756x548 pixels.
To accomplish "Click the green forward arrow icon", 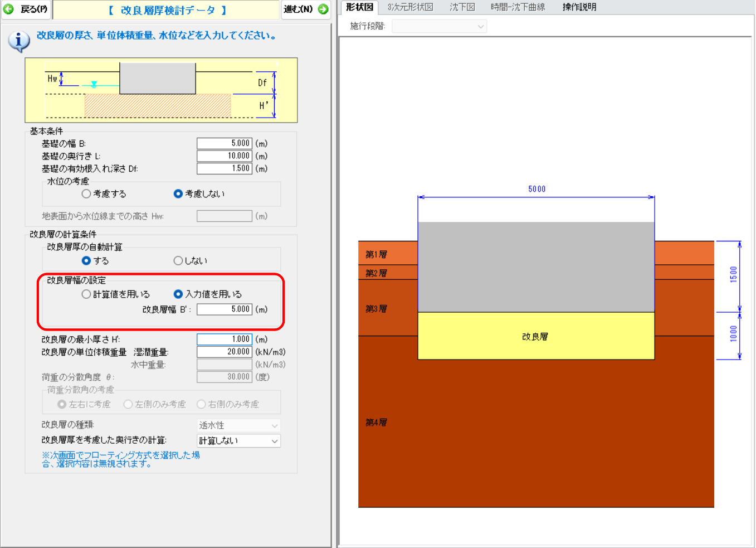I will (x=323, y=9).
